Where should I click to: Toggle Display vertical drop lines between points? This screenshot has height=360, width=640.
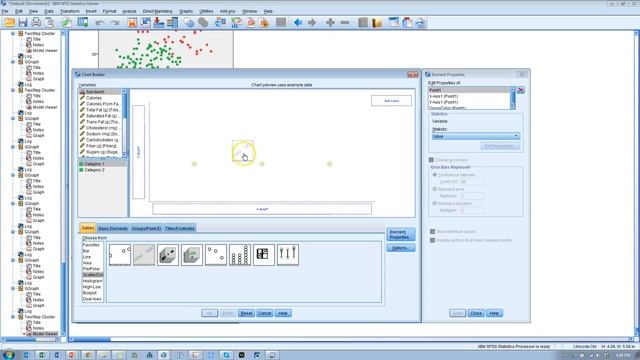pyautogui.click(x=432, y=240)
